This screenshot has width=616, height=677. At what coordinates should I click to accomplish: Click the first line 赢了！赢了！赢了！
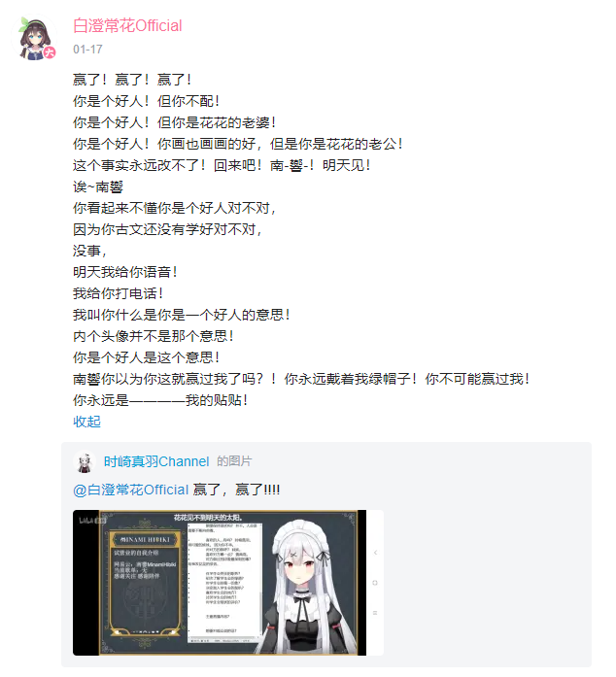tap(132, 80)
